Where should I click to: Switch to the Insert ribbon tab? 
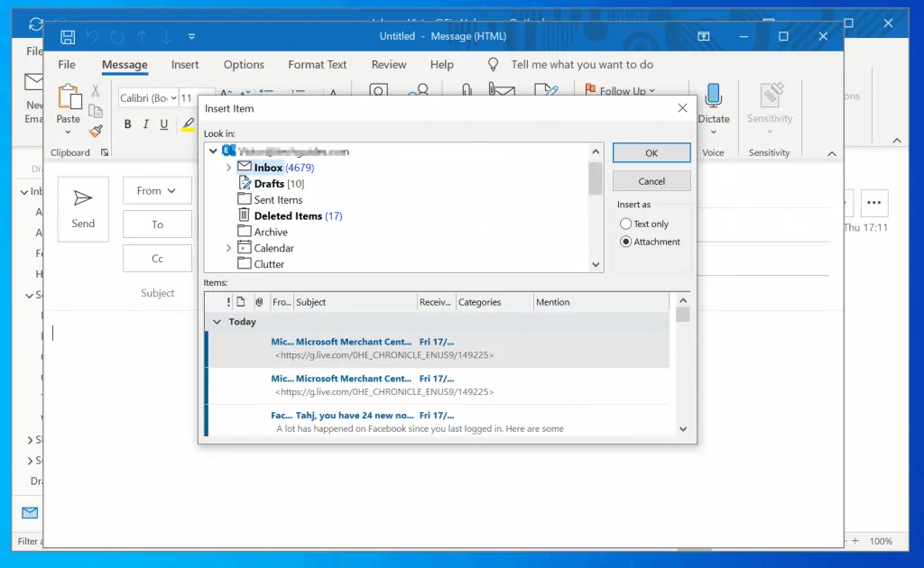click(185, 64)
